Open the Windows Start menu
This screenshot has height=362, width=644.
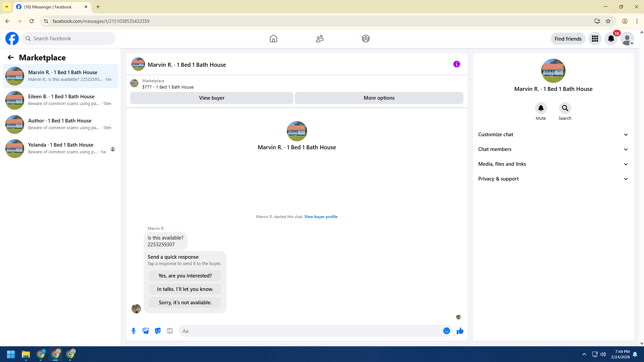click(x=11, y=354)
